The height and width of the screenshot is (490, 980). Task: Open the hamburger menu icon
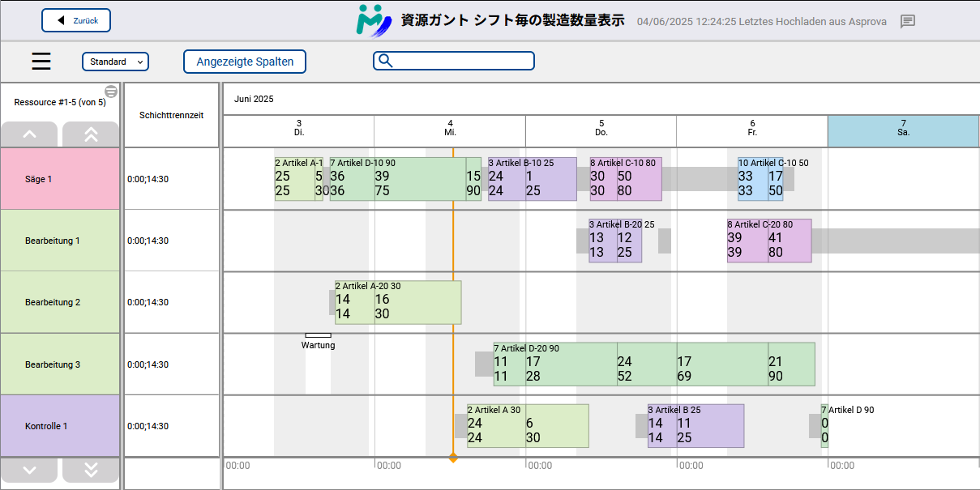pos(41,62)
